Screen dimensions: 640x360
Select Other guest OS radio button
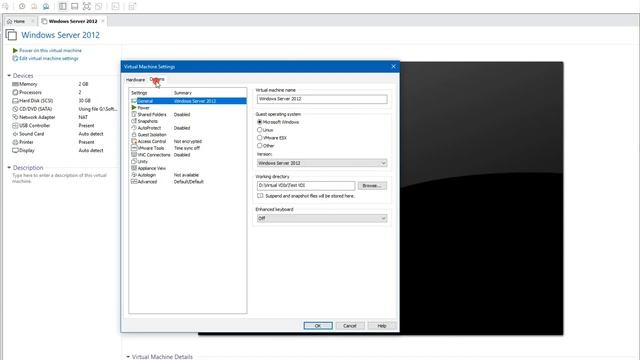pyautogui.click(x=260, y=145)
